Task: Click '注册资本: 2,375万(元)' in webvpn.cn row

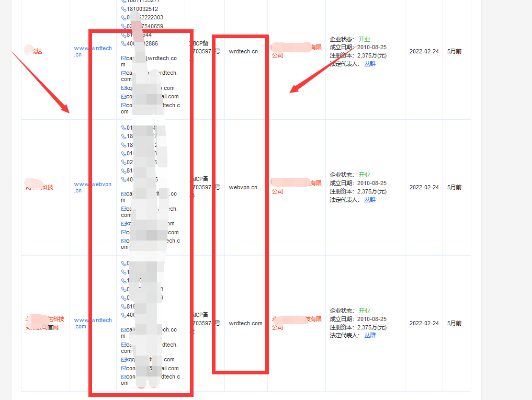Action: (358, 192)
